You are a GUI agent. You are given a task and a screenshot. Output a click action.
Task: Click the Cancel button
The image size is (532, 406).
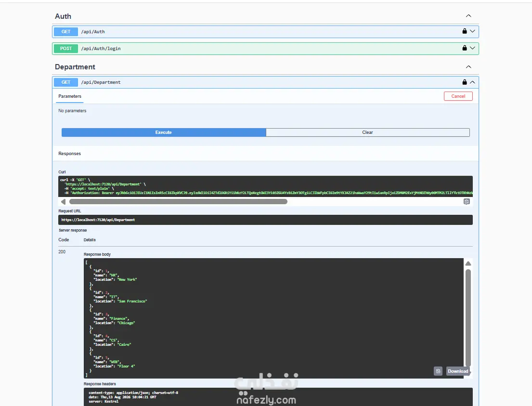(458, 96)
